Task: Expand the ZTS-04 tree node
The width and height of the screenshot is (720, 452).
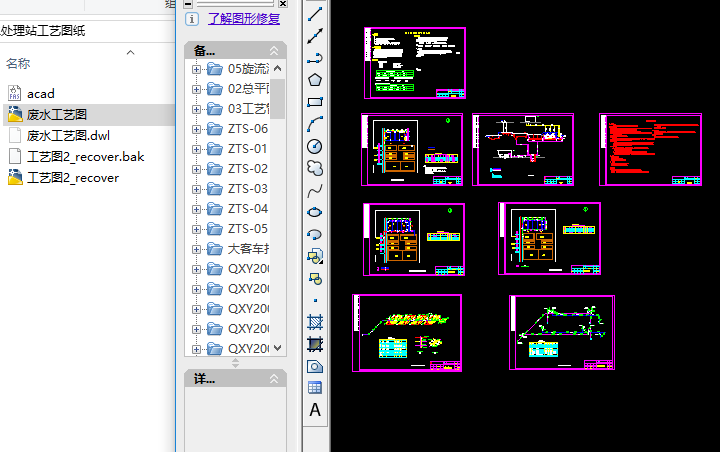Action: click(x=196, y=209)
